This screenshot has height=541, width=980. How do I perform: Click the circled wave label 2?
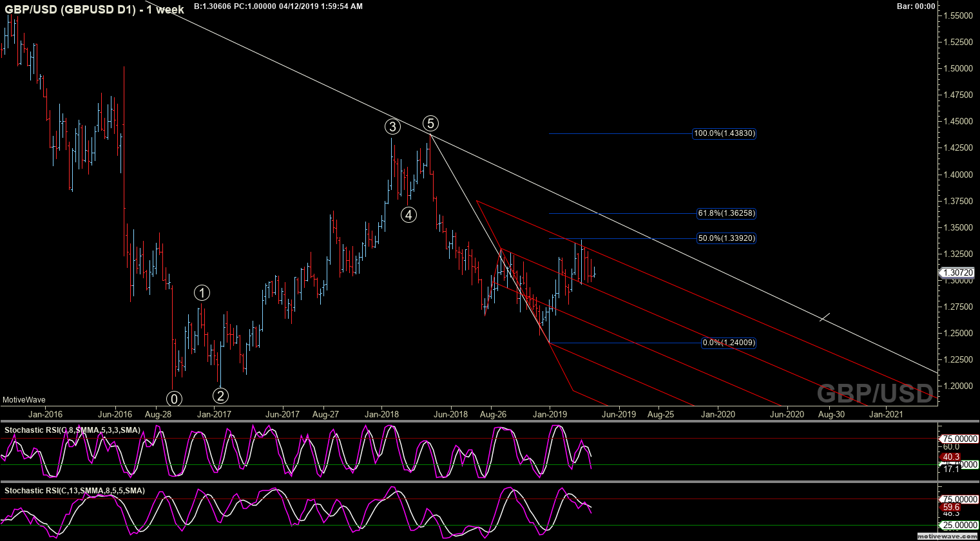click(x=220, y=395)
